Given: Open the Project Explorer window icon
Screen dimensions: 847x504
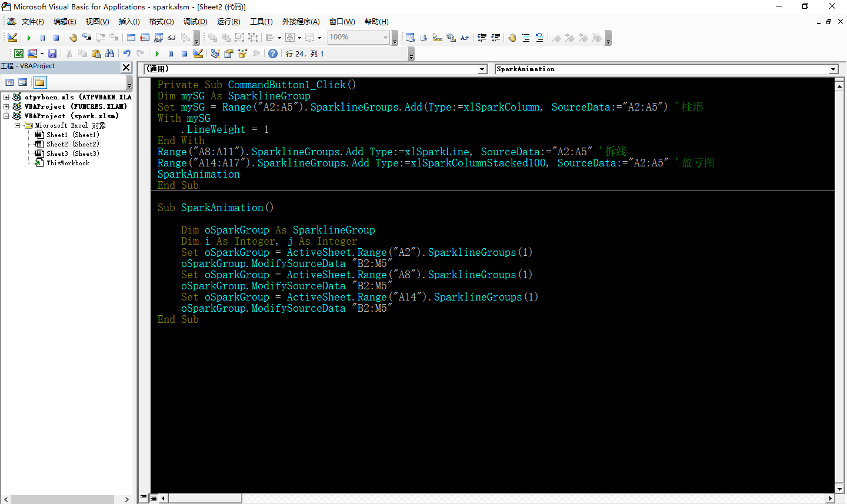Looking at the screenshot, I should pos(215,54).
